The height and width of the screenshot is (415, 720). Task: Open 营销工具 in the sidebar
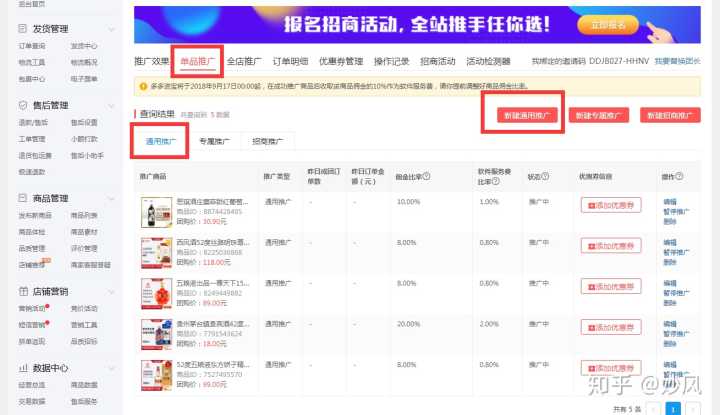pyautogui.click(x=84, y=325)
